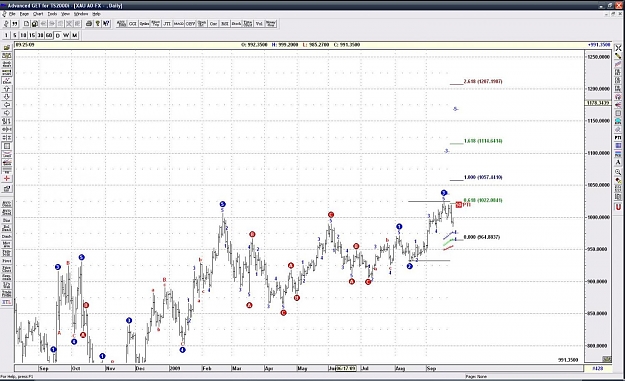This screenshot has width=625, height=381.
Task: Select the parallel channel lines tool
Action: [x=618, y=64]
